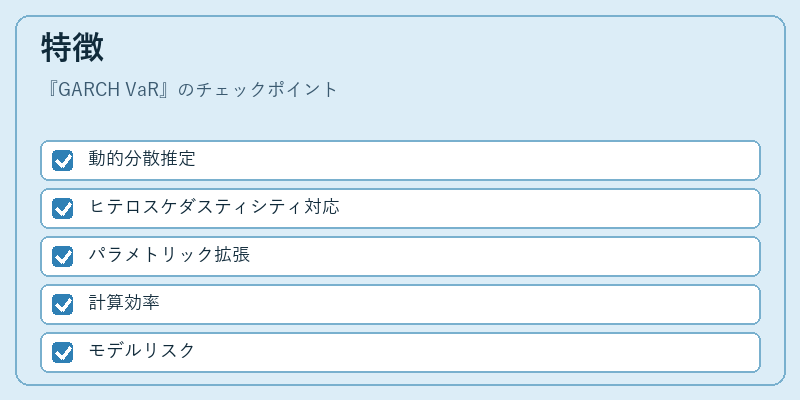Click the モデルリスク label text
This screenshot has width=800, height=400.
click(x=142, y=351)
